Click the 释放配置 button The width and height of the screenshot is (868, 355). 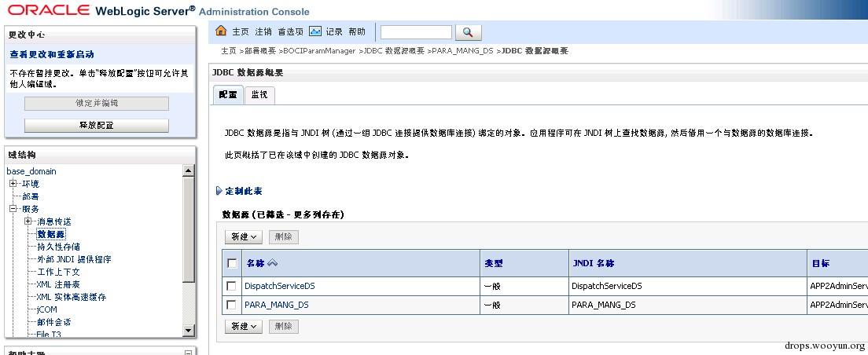click(97, 126)
